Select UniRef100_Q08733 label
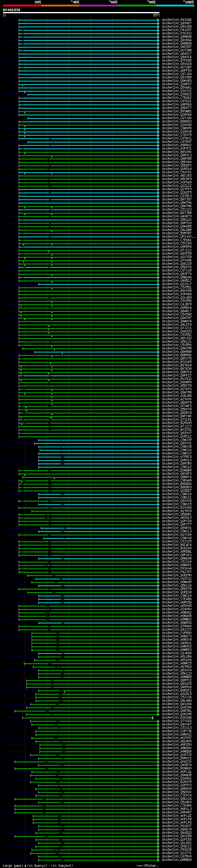 click(177, 755)
